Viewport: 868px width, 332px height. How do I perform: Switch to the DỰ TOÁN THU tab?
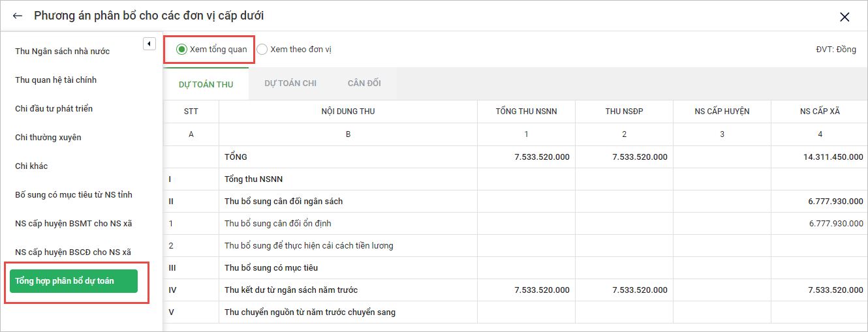tap(206, 84)
